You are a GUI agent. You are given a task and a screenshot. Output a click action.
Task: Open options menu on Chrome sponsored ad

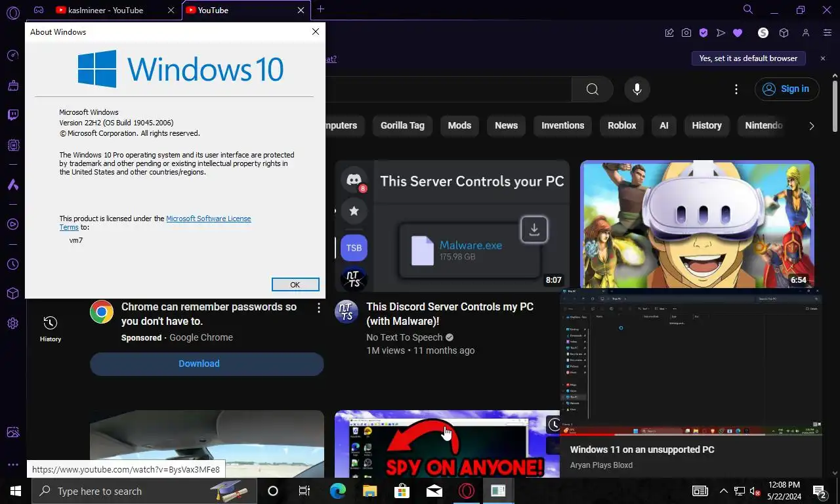coord(319,308)
